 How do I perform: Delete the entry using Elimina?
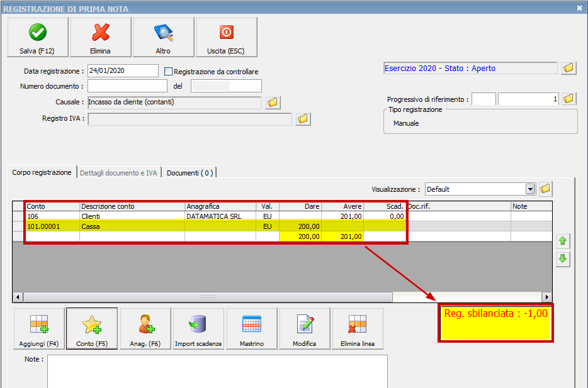pyautogui.click(x=101, y=37)
